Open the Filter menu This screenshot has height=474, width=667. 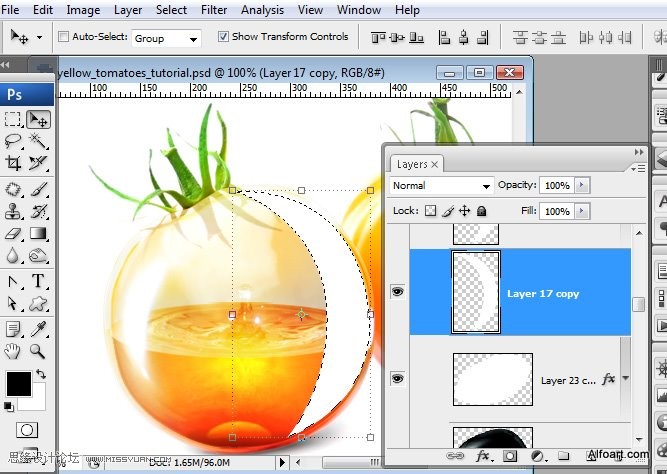(x=214, y=9)
